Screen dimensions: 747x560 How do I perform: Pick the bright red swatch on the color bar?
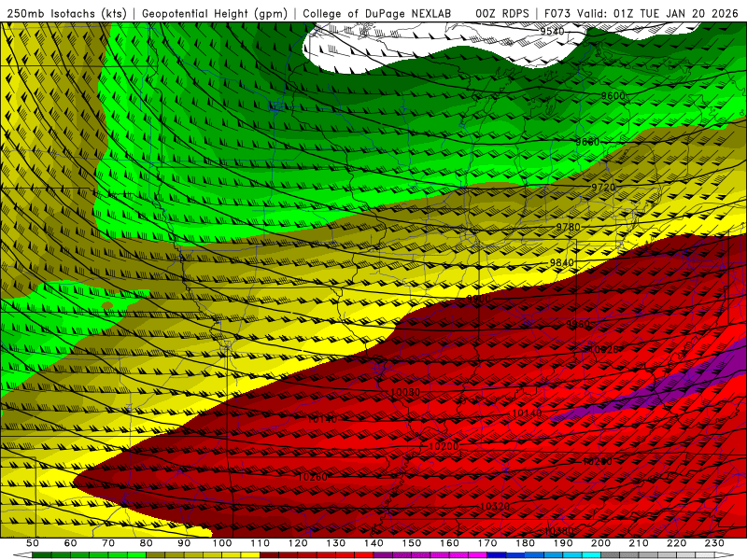(x=364, y=555)
